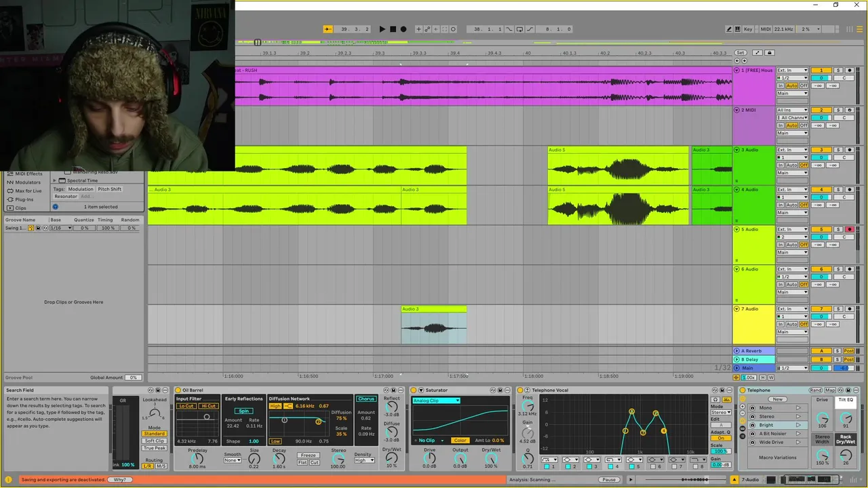Open the CPU load 2% dropdown

tap(808, 29)
